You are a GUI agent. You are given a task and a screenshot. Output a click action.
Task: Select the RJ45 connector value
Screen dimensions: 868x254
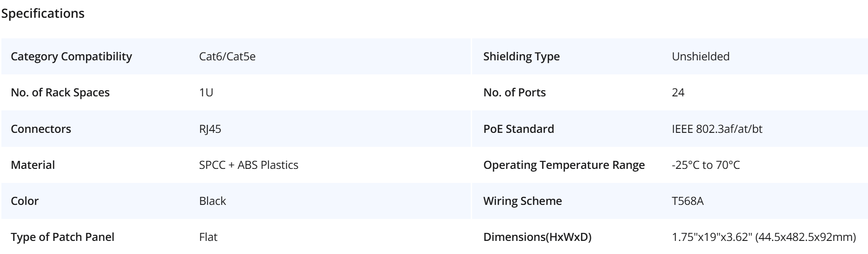(x=210, y=129)
